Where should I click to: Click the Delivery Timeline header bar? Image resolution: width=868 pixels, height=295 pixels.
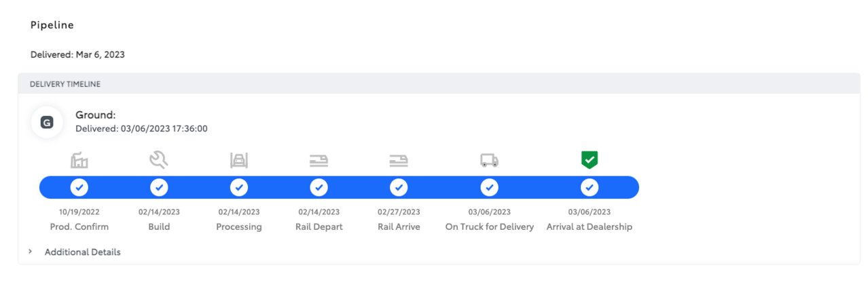tap(439, 84)
